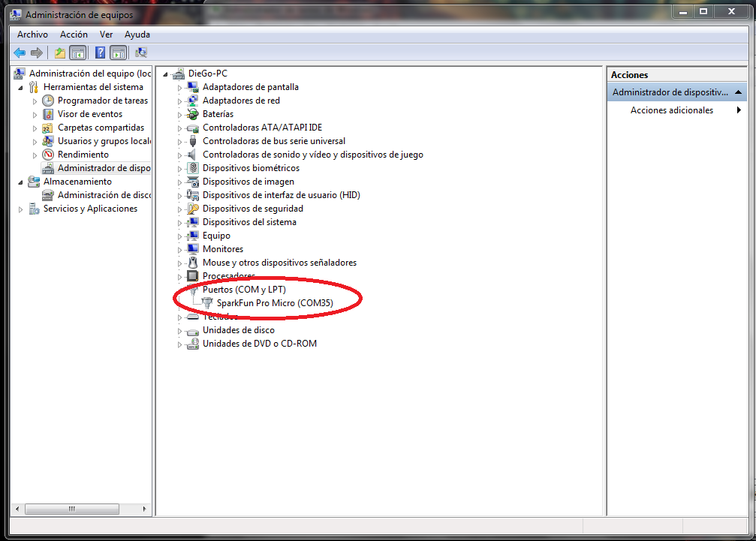Collapse the Administrador de dispositiv... actions header

click(738, 92)
